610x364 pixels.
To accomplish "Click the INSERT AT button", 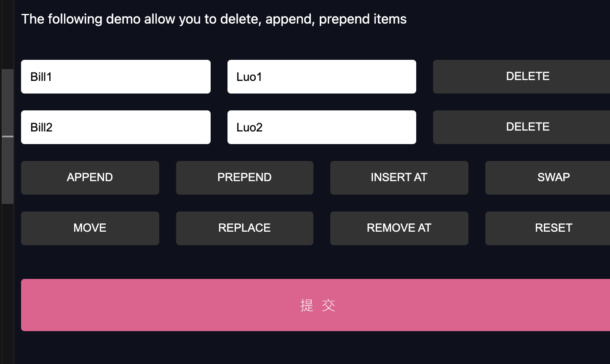I will click(x=399, y=177).
